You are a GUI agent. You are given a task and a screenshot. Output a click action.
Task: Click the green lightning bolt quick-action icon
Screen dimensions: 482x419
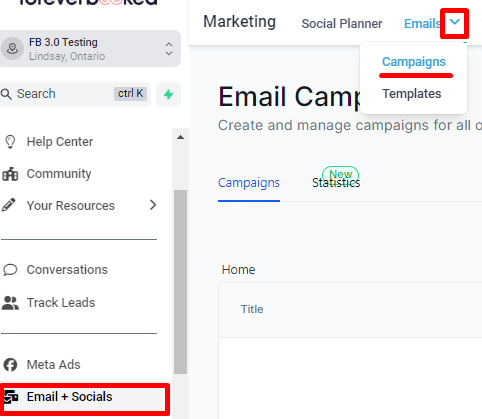click(168, 94)
